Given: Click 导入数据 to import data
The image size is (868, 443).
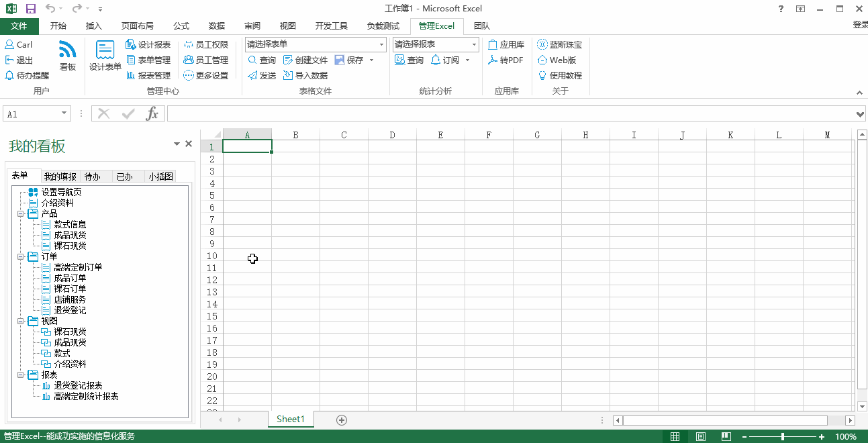Looking at the screenshot, I should (305, 75).
